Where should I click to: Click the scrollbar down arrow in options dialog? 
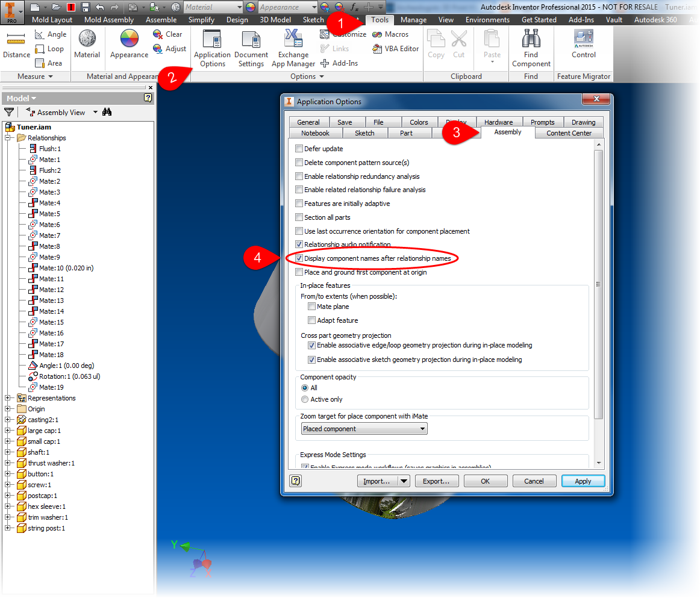click(x=599, y=463)
